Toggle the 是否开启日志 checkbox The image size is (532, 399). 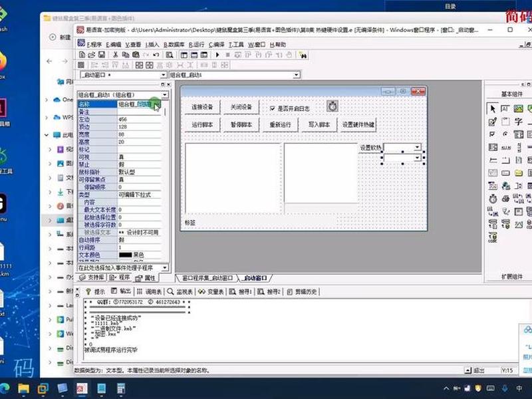tap(272, 108)
